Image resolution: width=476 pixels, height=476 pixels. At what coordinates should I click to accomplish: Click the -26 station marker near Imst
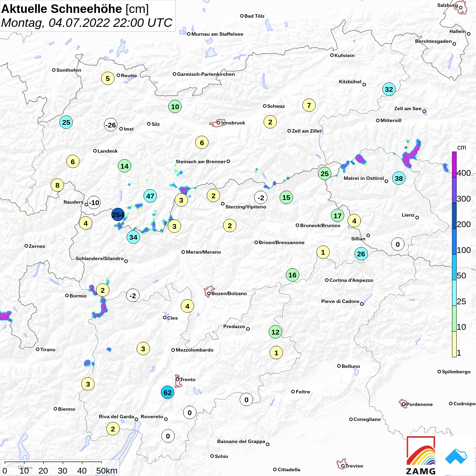pos(111,125)
